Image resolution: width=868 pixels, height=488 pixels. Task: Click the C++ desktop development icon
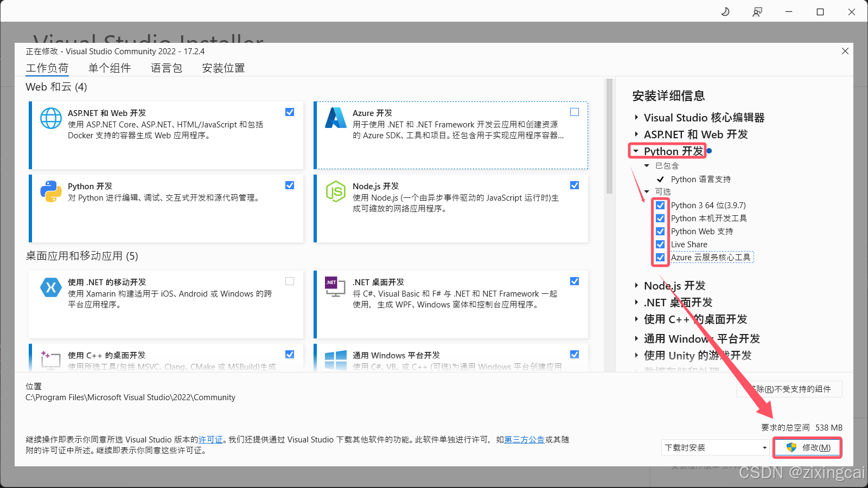point(50,360)
